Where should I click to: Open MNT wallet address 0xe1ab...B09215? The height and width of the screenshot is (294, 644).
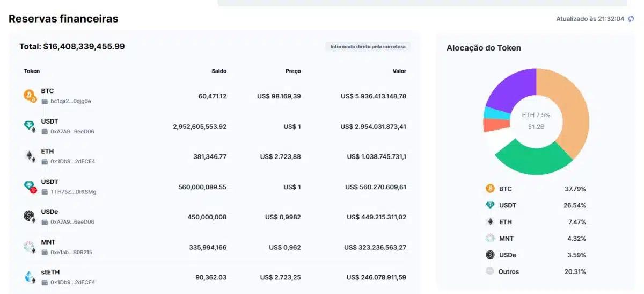coord(71,252)
